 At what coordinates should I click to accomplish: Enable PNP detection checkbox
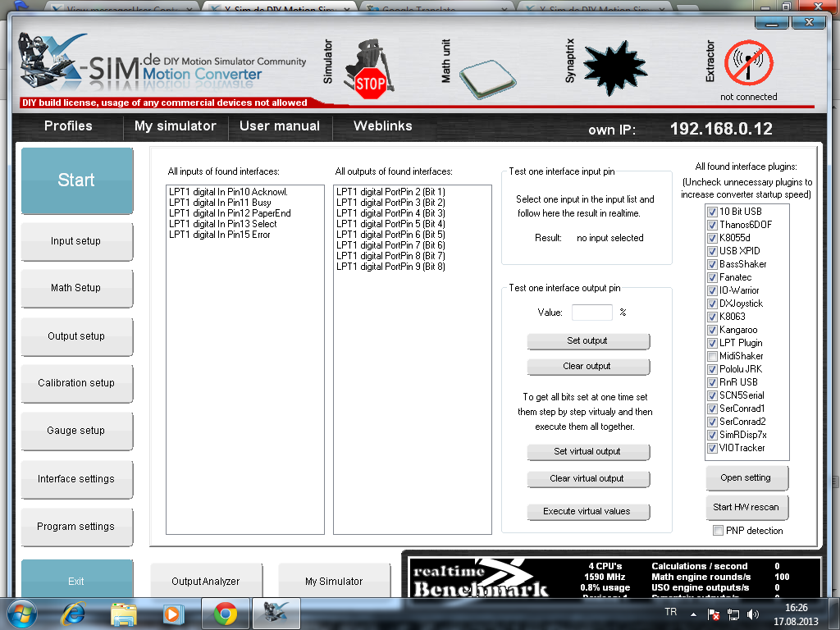[718, 531]
